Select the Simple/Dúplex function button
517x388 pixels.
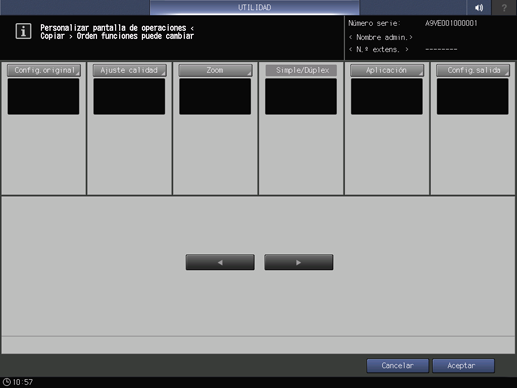point(301,70)
